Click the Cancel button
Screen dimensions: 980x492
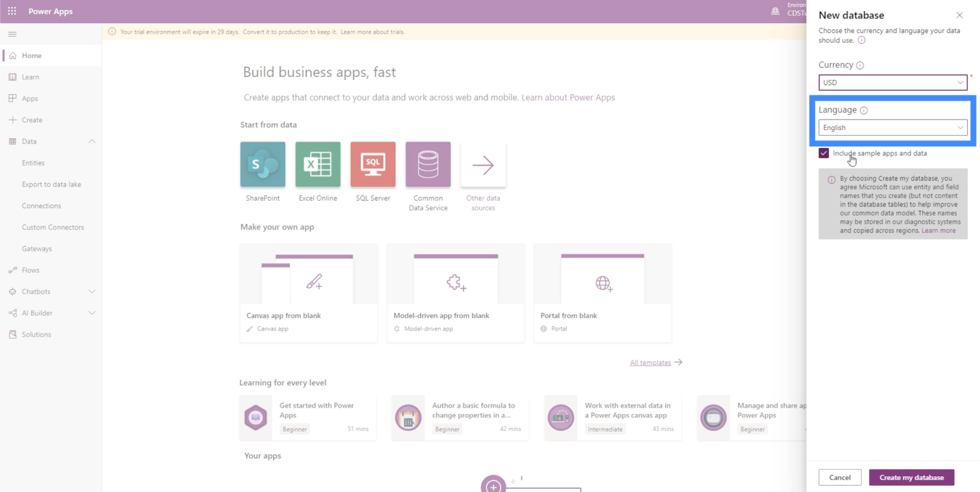tap(840, 477)
